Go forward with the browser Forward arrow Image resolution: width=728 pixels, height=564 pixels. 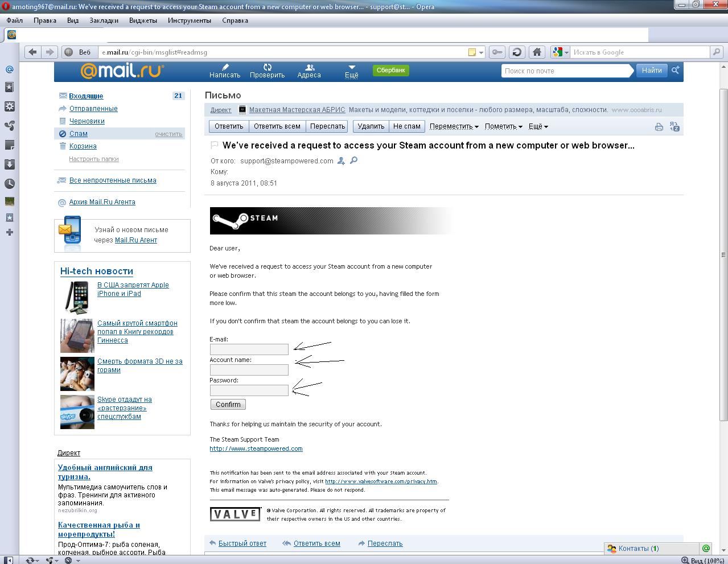(x=50, y=52)
